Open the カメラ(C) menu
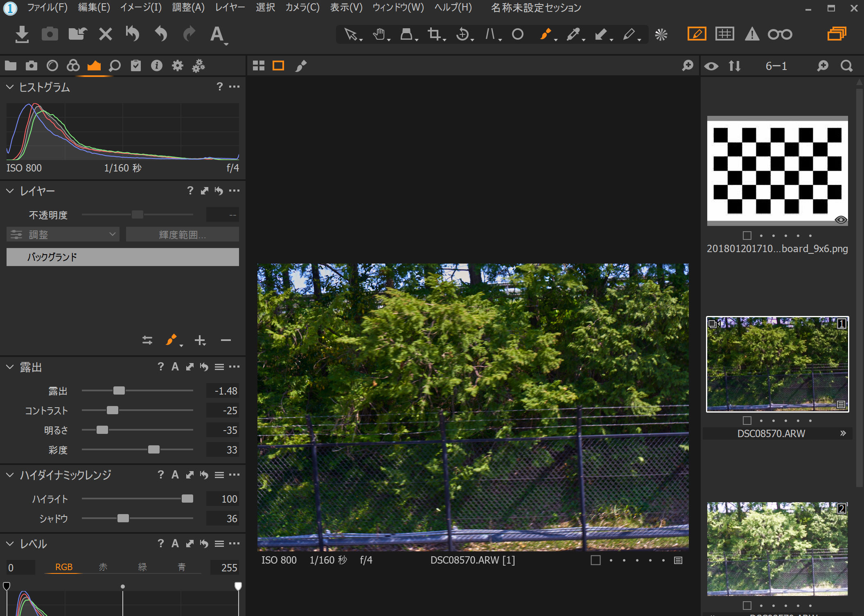This screenshot has width=864, height=616. [x=302, y=7]
